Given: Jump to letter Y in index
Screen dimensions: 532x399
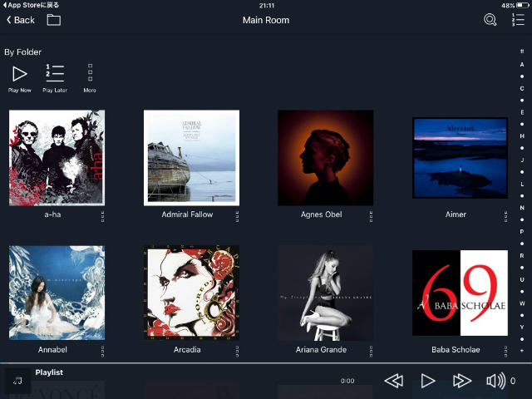Looking at the screenshot, I should tap(522, 327).
